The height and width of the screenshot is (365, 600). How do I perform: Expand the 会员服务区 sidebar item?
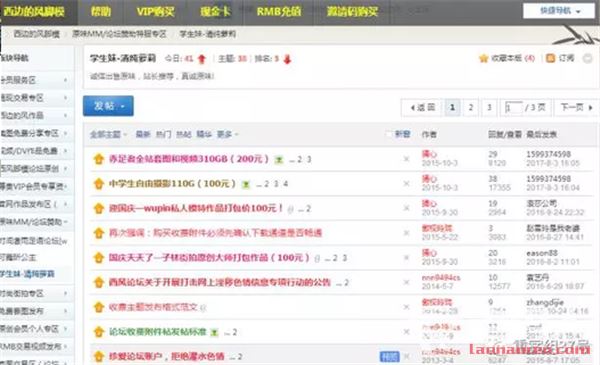point(65,80)
